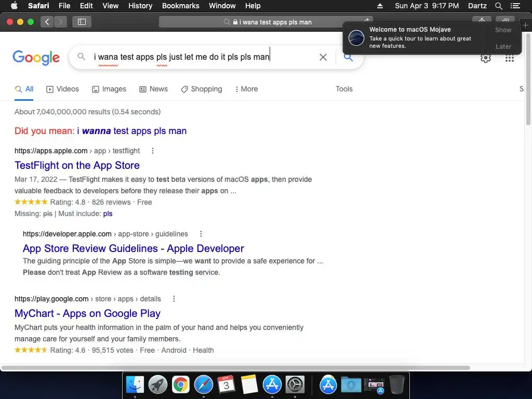Click the horizontal scrollbar at page bottom

click(x=236, y=368)
